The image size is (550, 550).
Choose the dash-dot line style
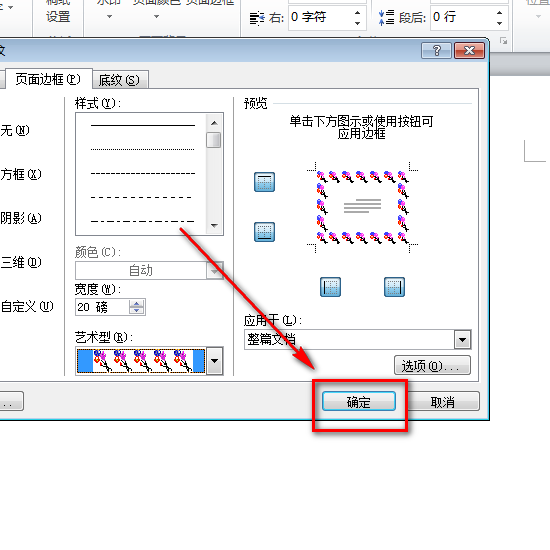(x=142, y=221)
